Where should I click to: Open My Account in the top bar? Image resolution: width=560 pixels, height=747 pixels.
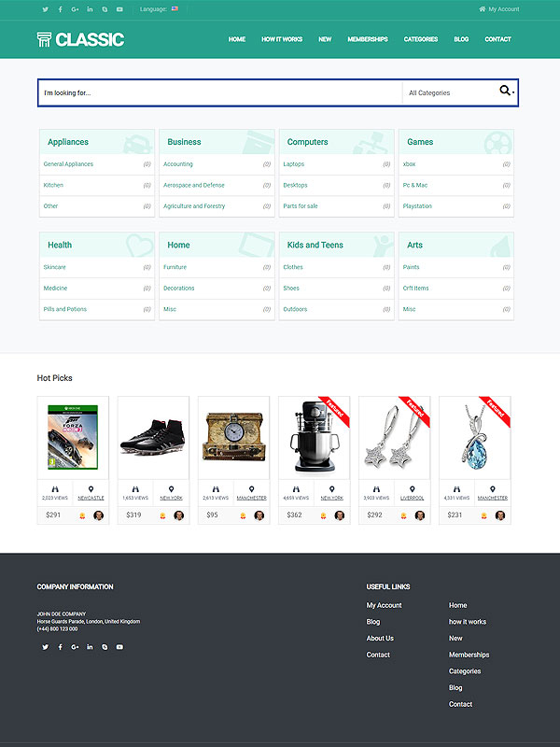499,9
